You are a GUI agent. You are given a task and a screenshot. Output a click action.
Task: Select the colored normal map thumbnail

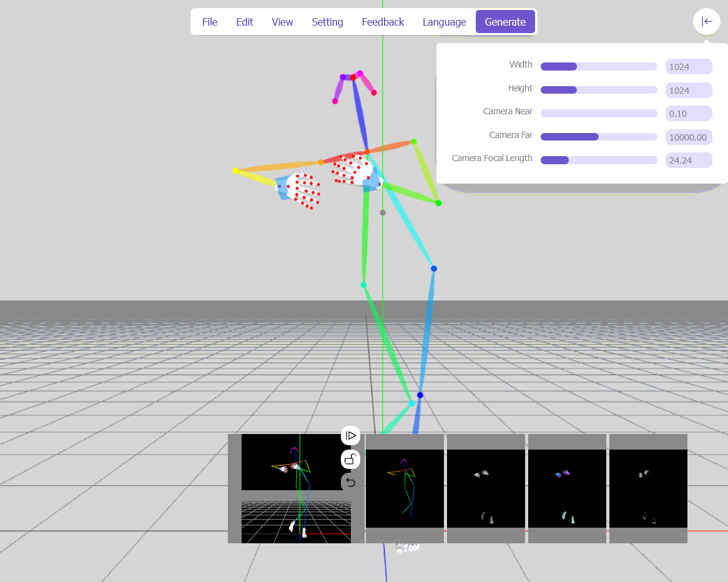(567, 488)
